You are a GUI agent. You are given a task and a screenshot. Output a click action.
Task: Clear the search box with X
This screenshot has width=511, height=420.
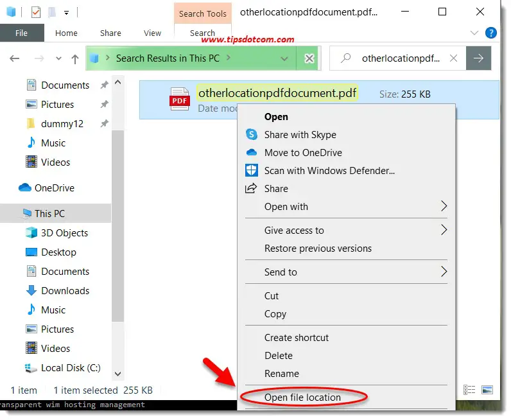tap(453, 58)
